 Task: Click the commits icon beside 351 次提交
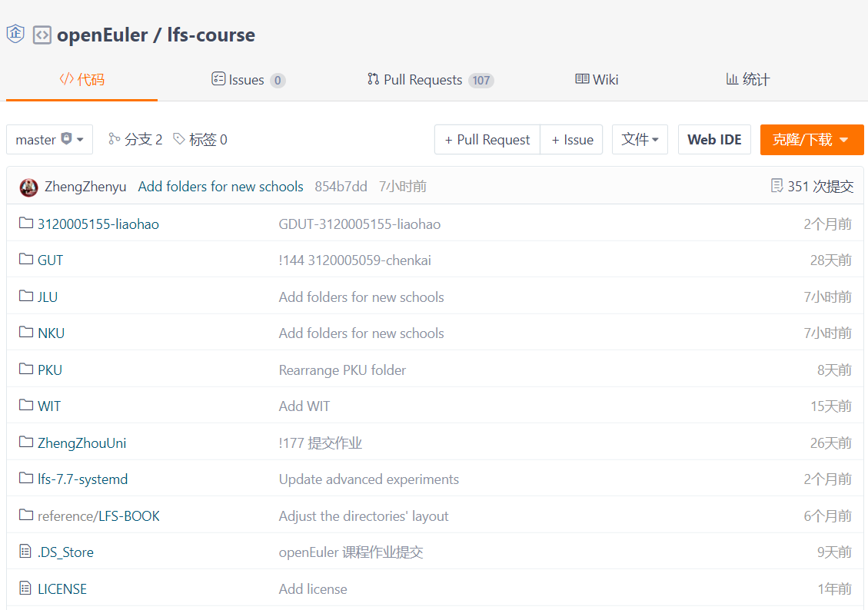(777, 186)
